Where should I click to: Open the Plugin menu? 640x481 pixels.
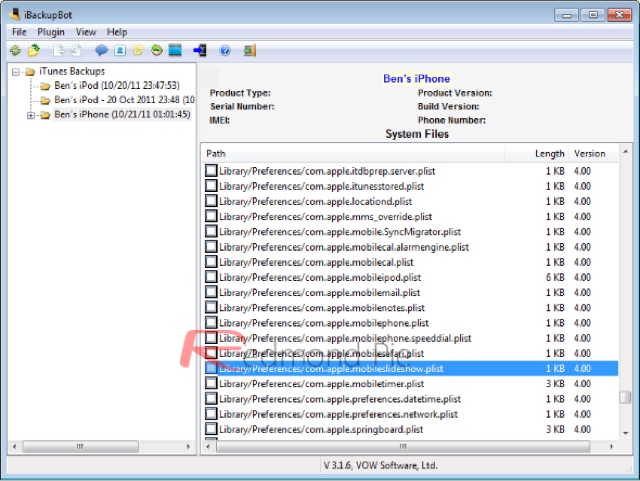click(x=51, y=32)
